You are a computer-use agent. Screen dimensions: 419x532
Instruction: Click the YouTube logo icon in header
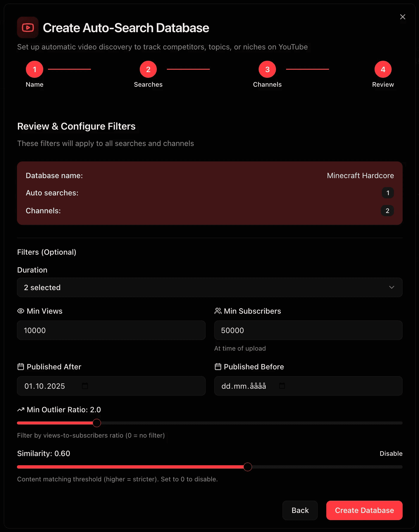(28, 27)
